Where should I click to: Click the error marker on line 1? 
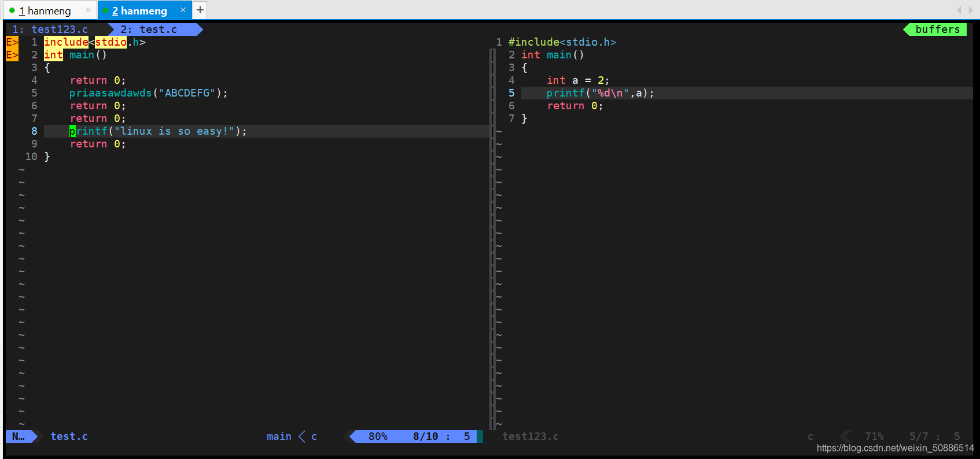click(12, 42)
